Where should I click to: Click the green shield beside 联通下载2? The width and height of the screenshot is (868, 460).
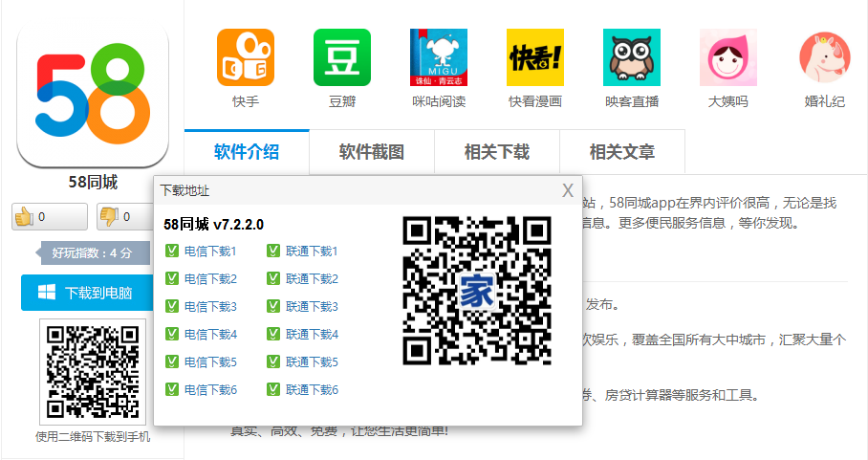tap(272, 279)
